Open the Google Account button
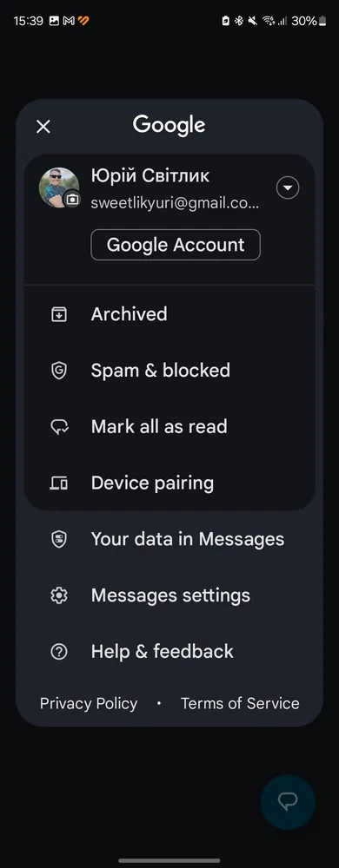Screen dimensions: 339x868 point(176,245)
